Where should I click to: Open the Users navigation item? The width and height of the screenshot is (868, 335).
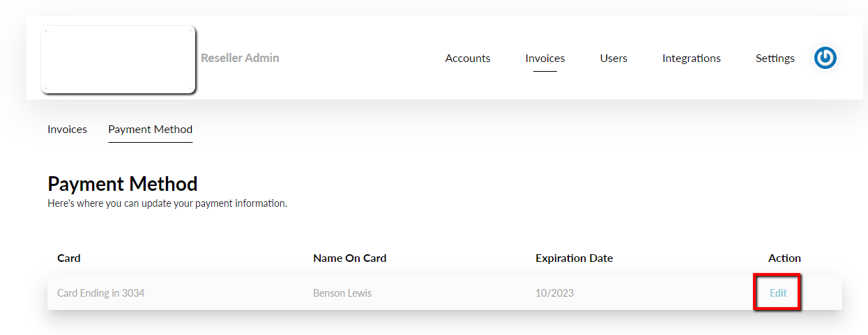(x=614, y=59)
